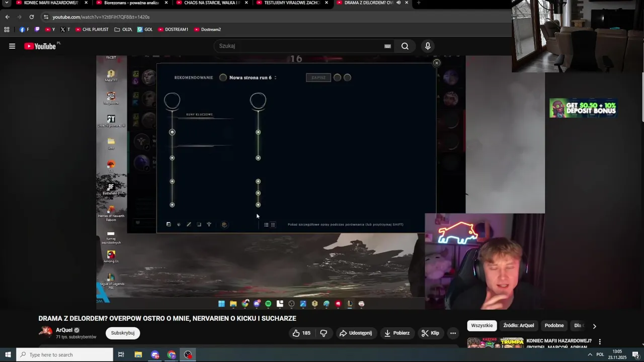This screenshot has width=644, height=362.
Task: Select the left large primary path ring
Action: 172,101
